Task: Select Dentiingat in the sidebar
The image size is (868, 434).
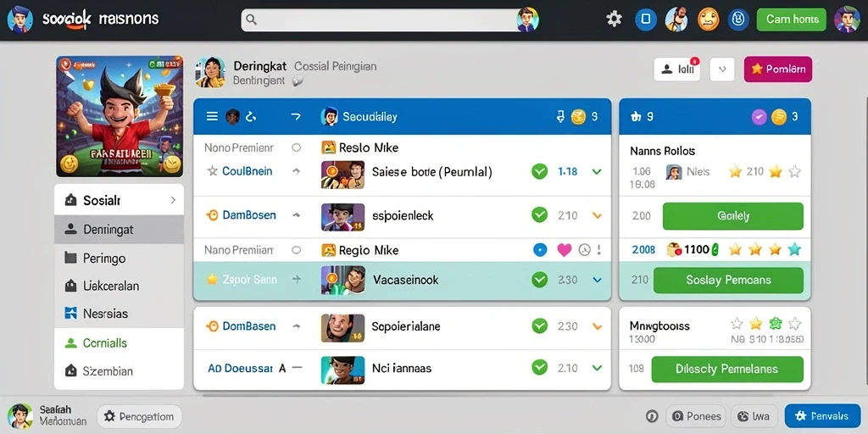Action: click(119, 229)
